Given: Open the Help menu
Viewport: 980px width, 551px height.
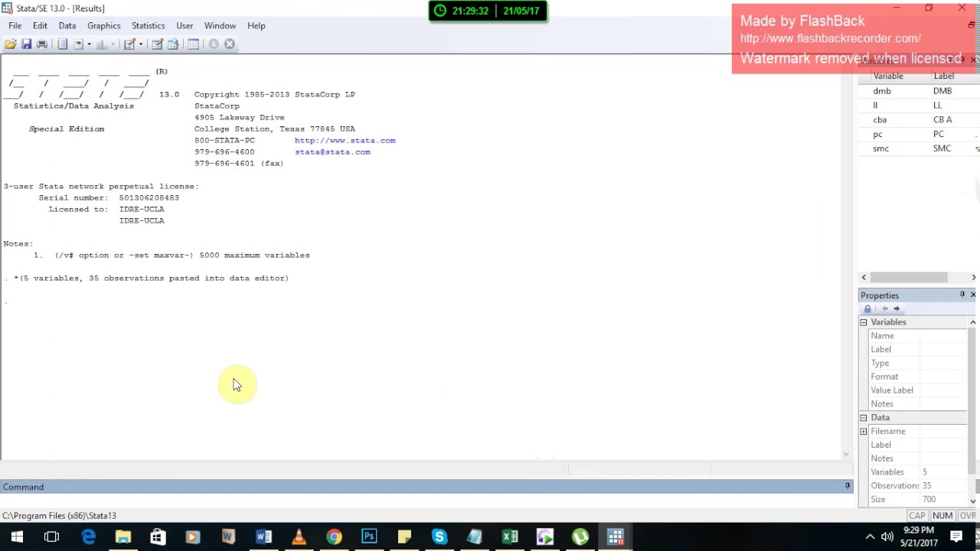Looking at the screenshot, I should [x=256, y=25].
